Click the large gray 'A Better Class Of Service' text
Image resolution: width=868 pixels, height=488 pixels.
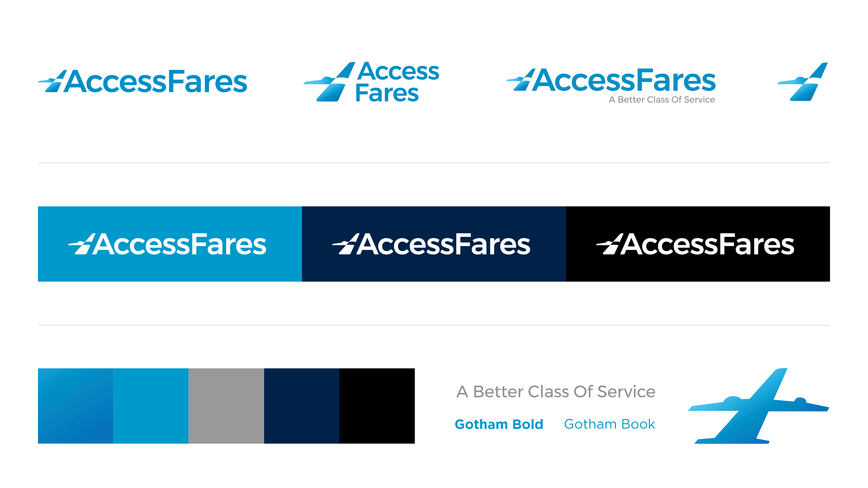point(556,392)
